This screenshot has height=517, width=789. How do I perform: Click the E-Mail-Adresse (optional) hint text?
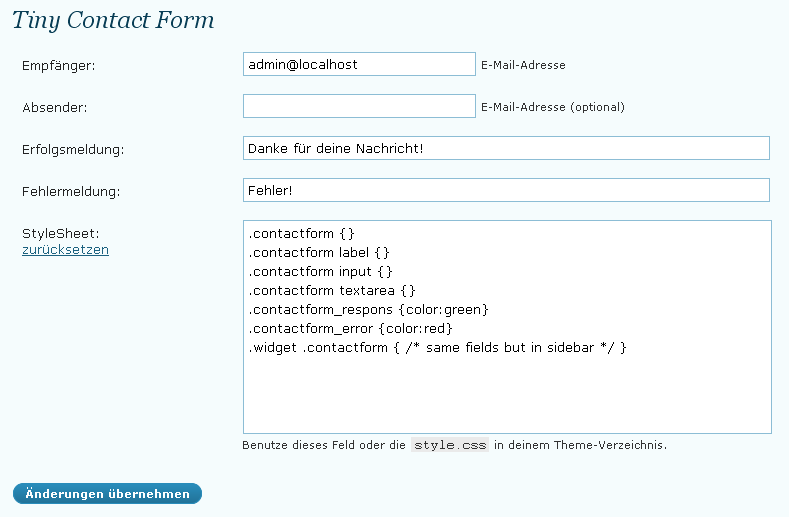coord(553,107)
